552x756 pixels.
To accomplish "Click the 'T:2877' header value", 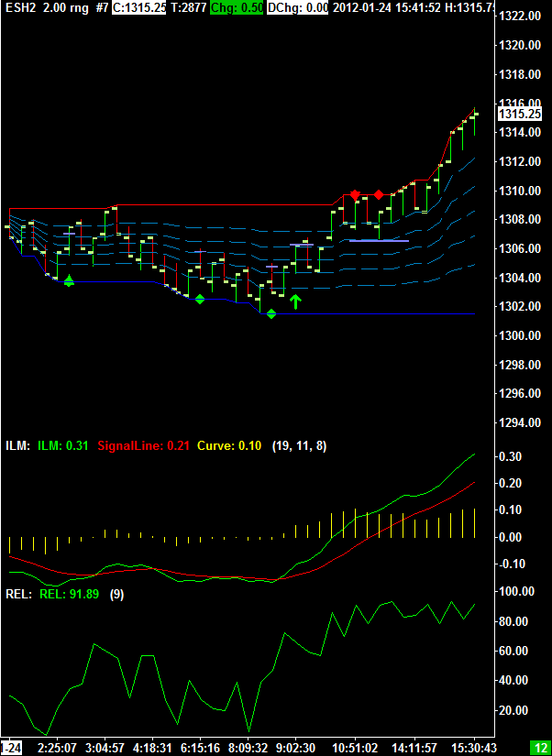I will tap(189, 7).
